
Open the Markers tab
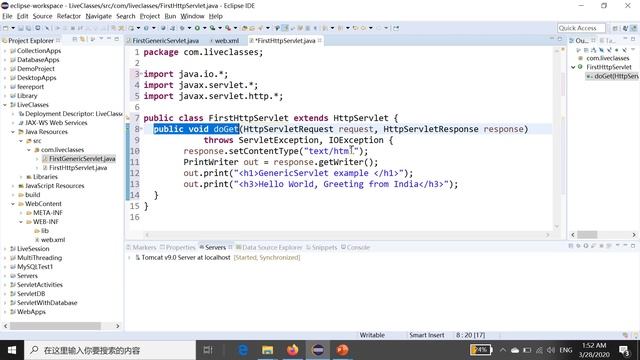coord(141,247)
